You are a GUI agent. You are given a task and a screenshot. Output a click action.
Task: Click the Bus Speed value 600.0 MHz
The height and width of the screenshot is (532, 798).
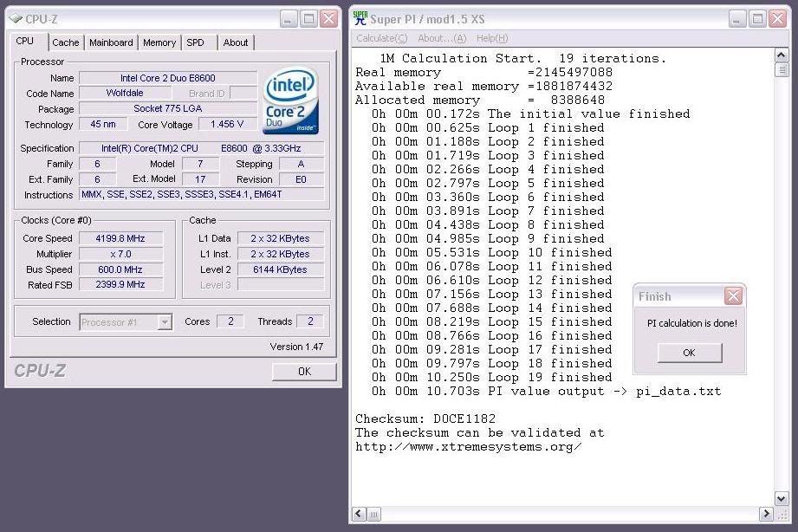coord(120,269)
